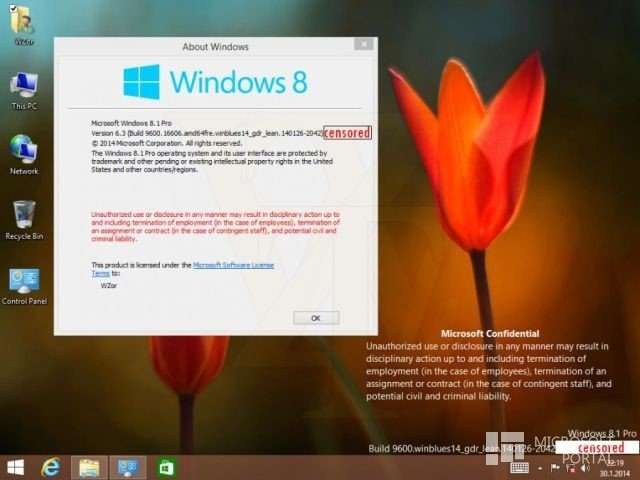The width and height of the screenshot is (640, 480).
Task: Open the Windows Store taskbar icon
Action: click(166, 467)
